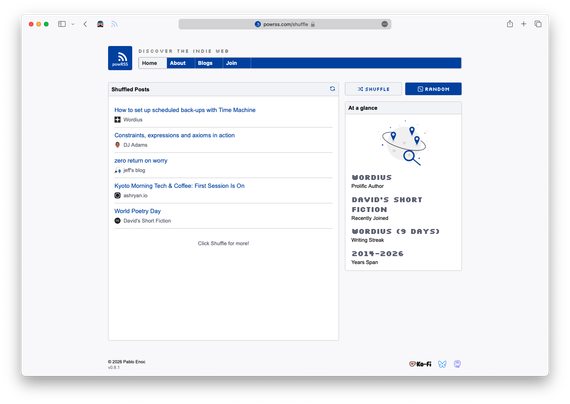Go back with the browser back arrow
Screen dimensions: 570x404
85,24
